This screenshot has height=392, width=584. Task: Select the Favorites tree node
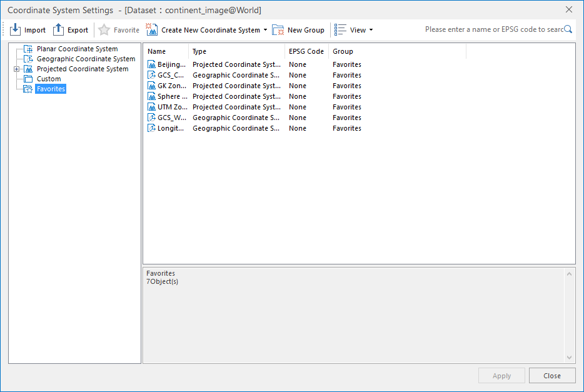[50, 89]
